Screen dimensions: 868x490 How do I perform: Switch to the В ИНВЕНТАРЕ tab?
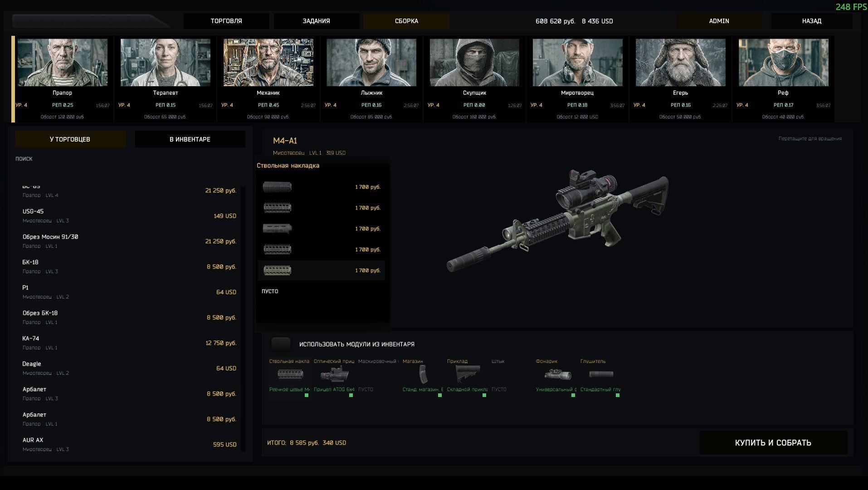coord(190,139)
